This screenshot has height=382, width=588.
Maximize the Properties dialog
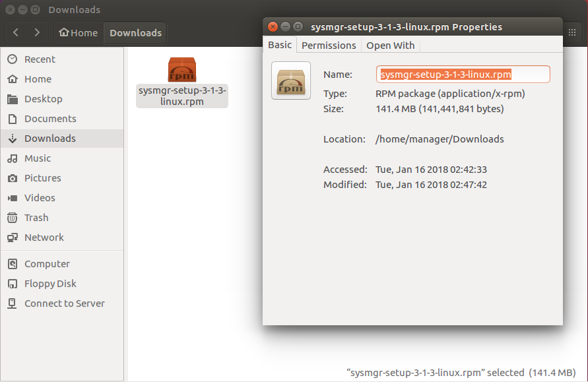tap(298, 26)
